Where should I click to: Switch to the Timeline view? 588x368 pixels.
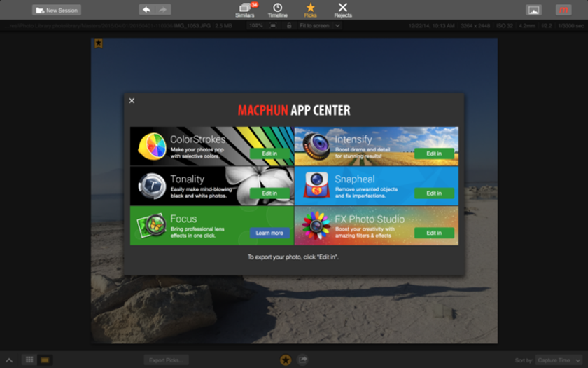277,10
